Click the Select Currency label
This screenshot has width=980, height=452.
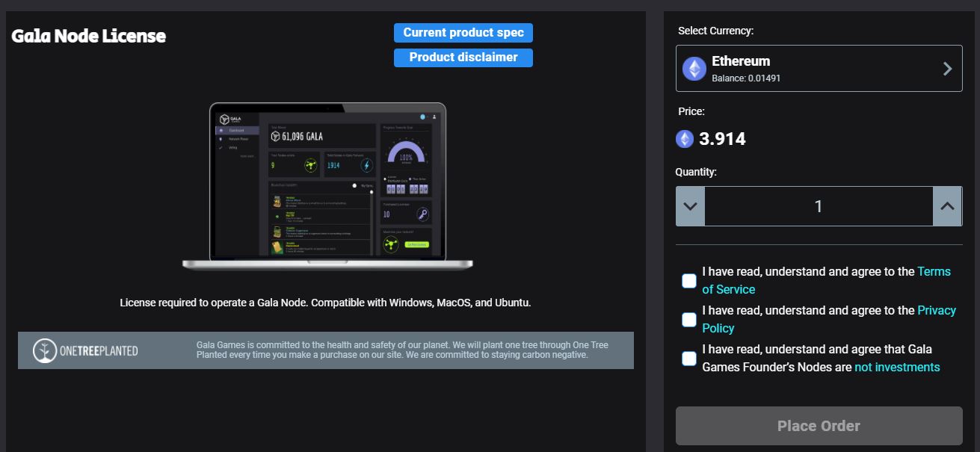click(x=715, y=31)
